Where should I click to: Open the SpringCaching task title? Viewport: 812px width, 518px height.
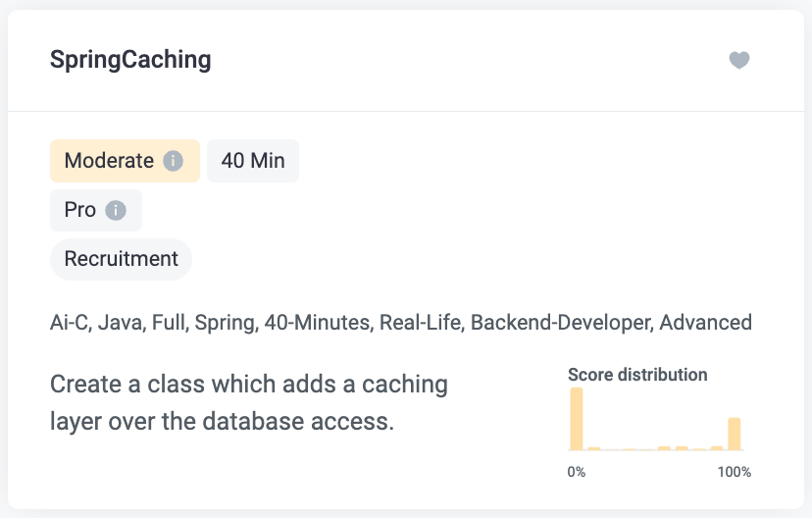(130, 60)
